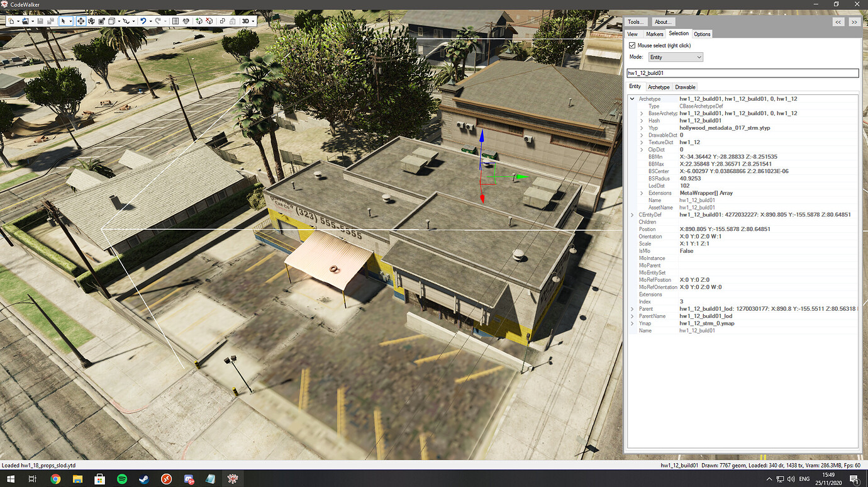The image size is (868, 487).
Task: Select the Pointer selection tool
Action: 63,21
